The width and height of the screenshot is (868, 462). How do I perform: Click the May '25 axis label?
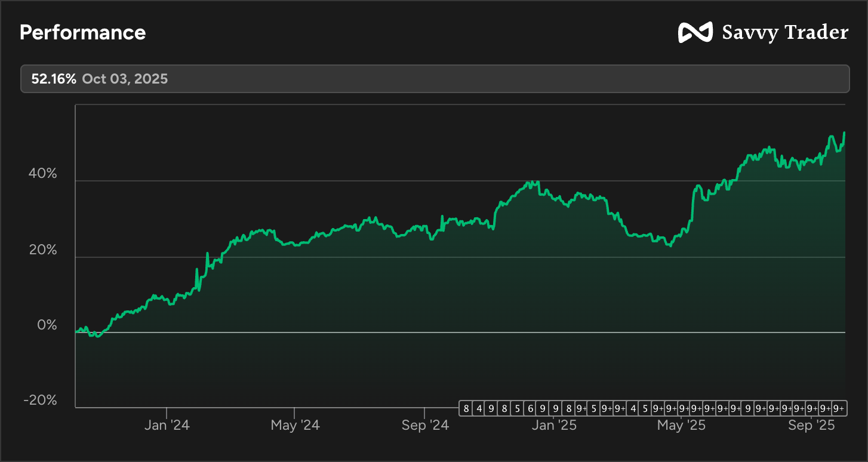point(681,426)
